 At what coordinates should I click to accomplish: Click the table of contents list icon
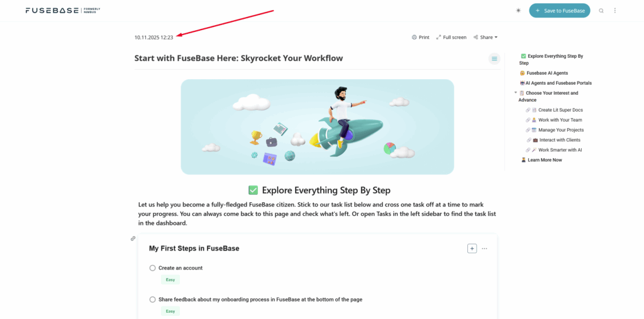pyautogui.click(x=494, y=59)
